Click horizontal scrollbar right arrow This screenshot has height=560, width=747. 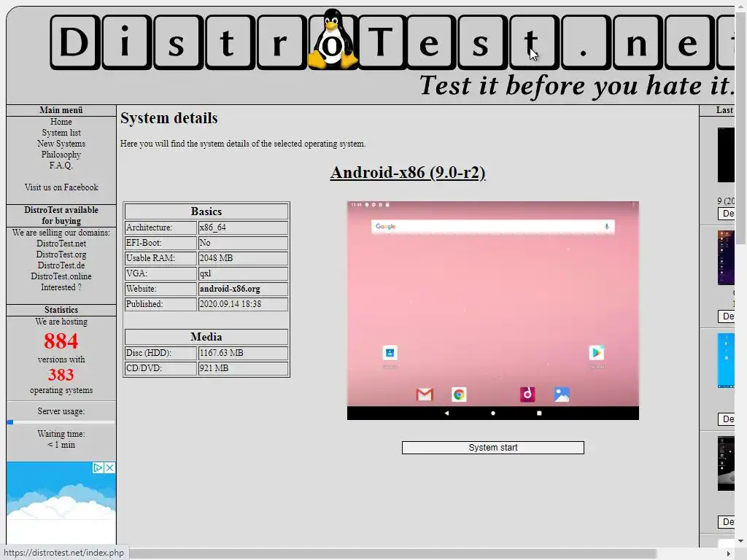(x=729, y=554)
